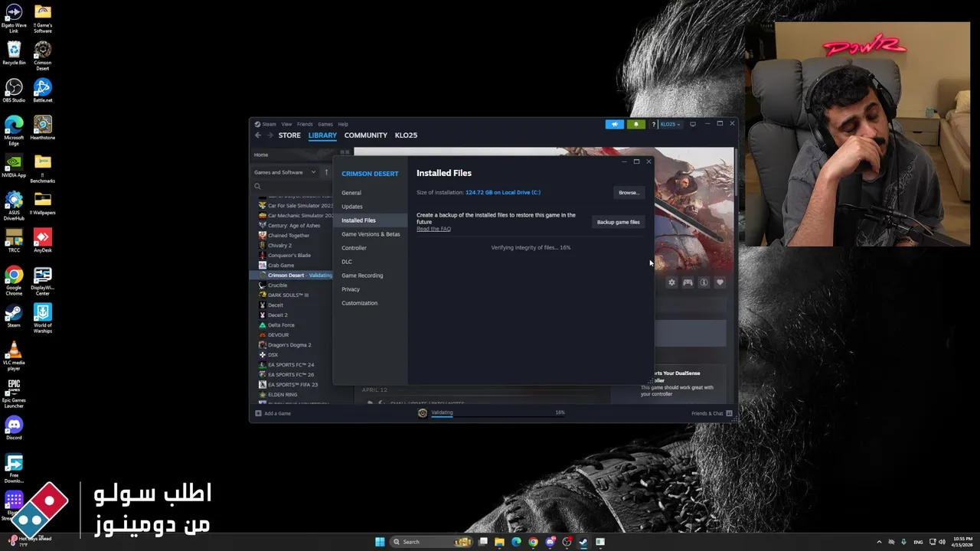Open Hearthstone desktop icon
Viewport: 980px width, 551px height.
point(43,129)
